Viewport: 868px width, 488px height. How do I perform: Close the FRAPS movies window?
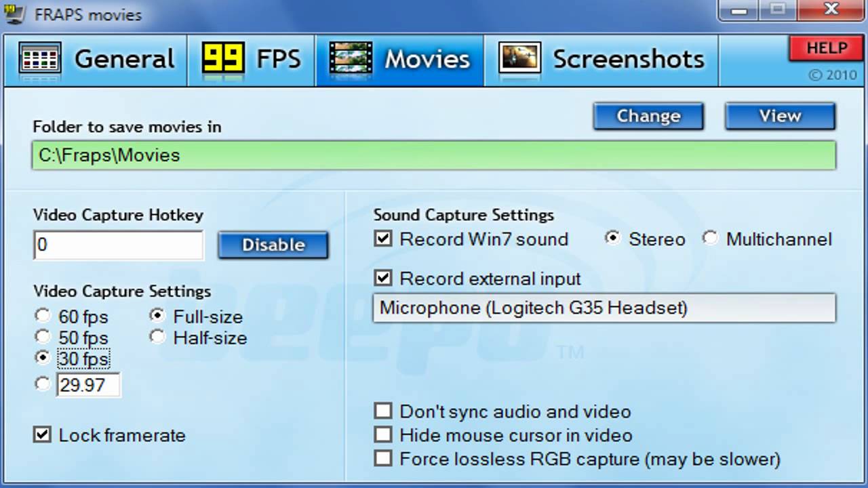pos(830,9)
